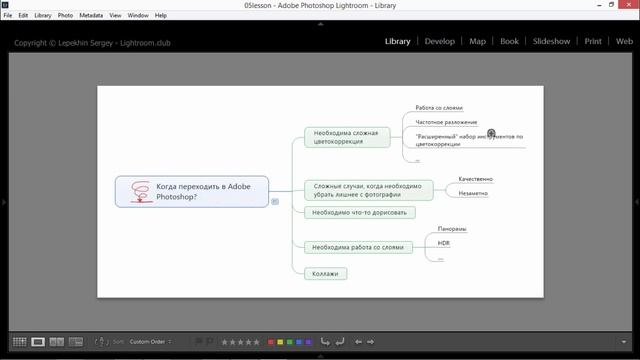This screenshot has height=360, width=640.
Task: Go to previous photo arrow
Action: 358,342
